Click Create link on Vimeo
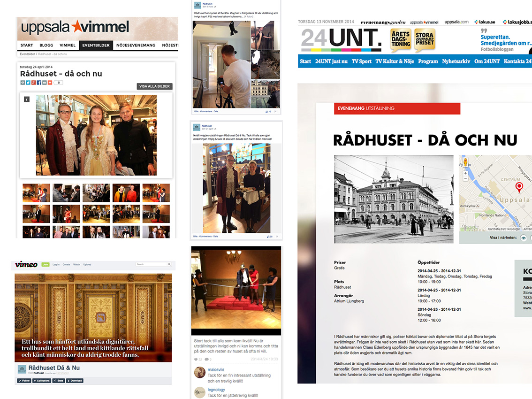This screenshot has height=399, width=532. coord(66,265)
